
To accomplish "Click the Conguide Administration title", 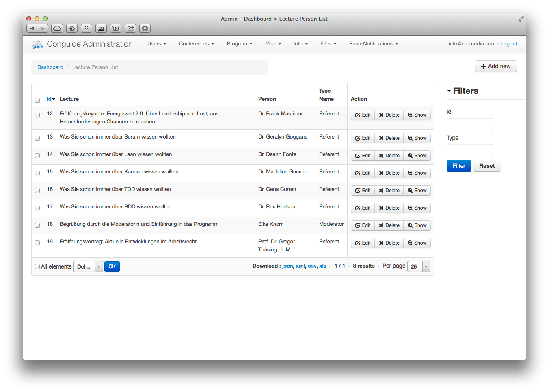I will (90, 44).
